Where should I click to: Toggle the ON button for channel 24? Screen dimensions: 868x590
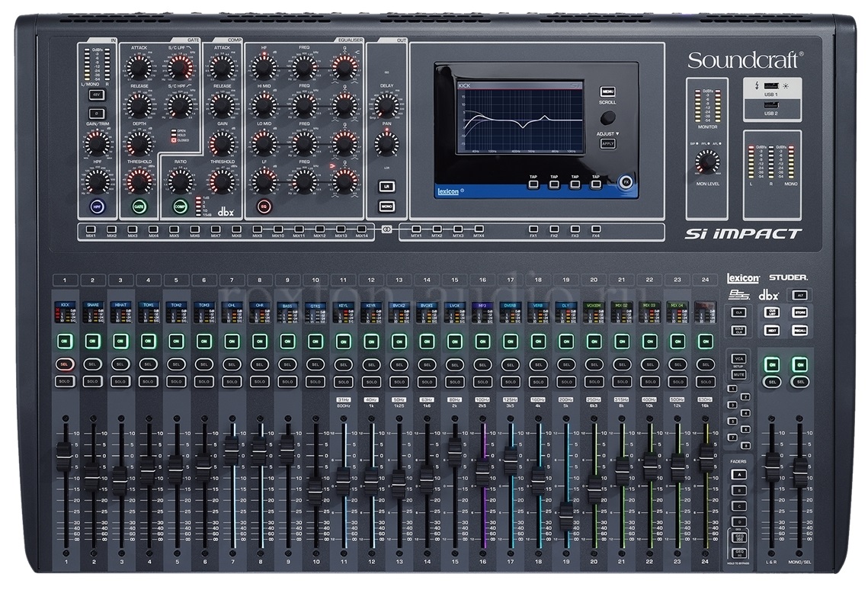705,341
